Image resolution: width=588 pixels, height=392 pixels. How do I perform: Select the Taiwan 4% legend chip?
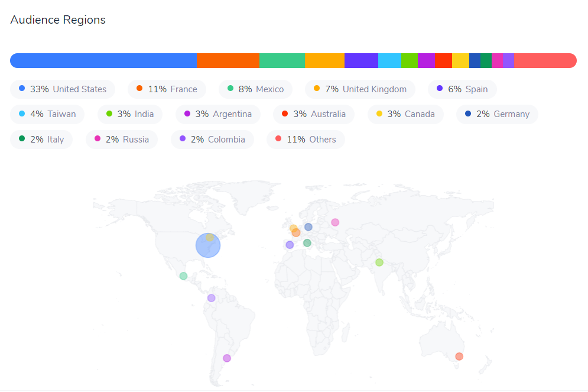tap(47, 115)
